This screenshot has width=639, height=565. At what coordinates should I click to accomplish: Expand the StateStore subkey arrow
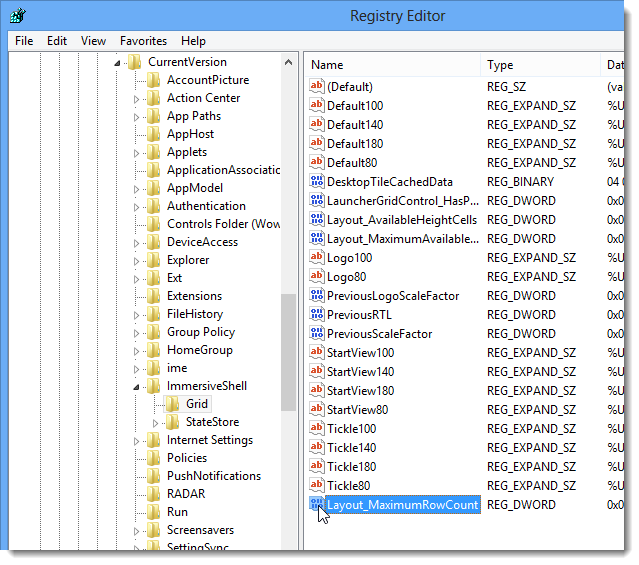(x=156, y=423)
